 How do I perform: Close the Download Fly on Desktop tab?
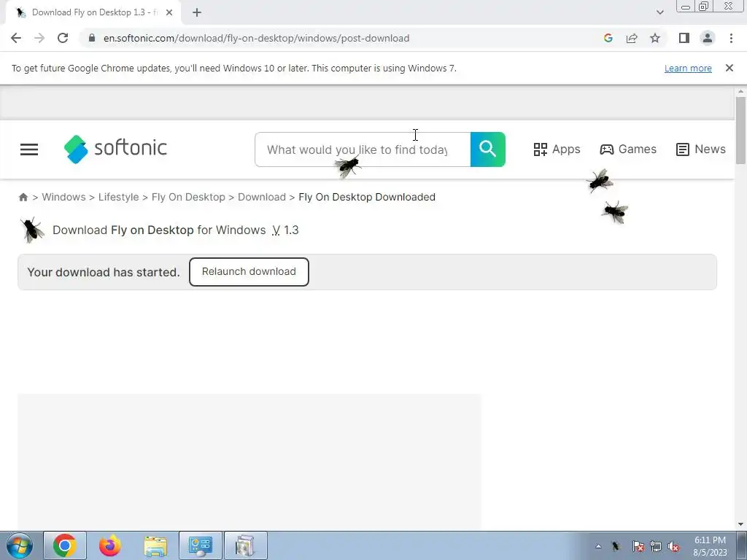click(x=169, y=13)
